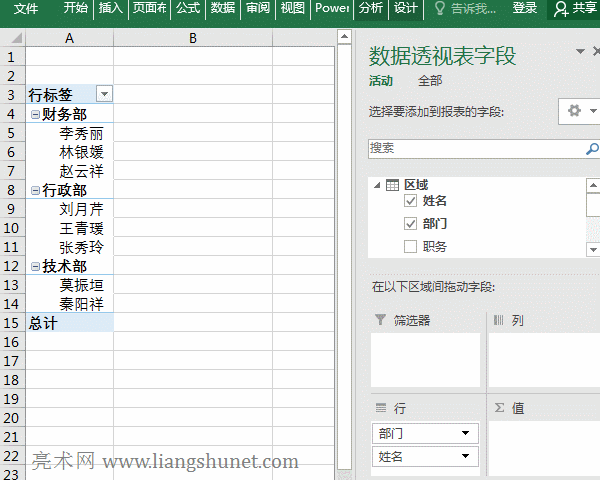Collapse the 财务部 group
This screenshot has width=600, height=480.
35,114
